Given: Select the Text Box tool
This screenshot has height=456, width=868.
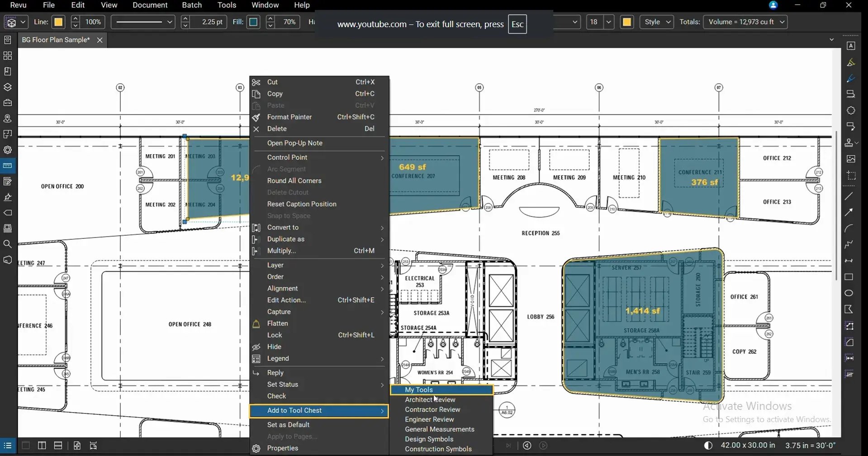Looking at the screenshot, I should coord(851,46).
